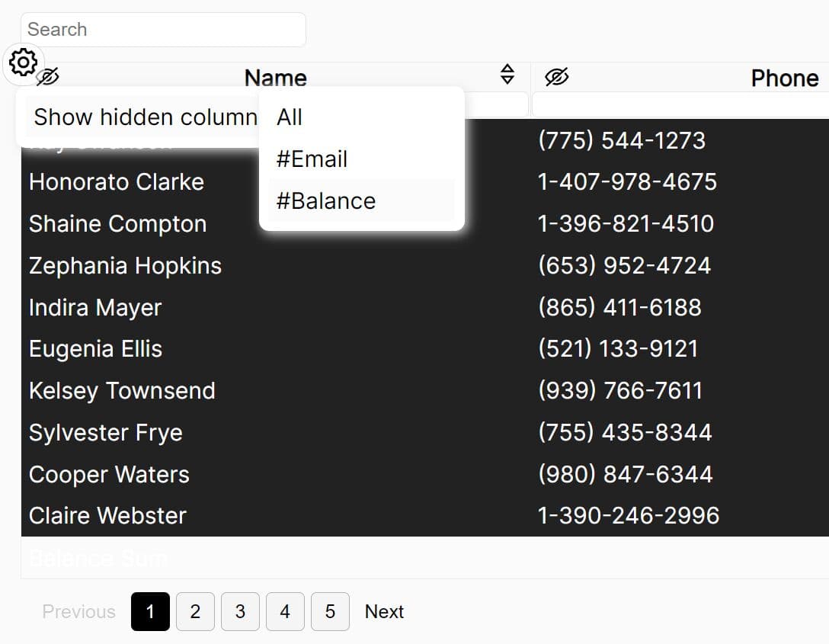Viewport: 829px width, 644px height.
Task: Select page 3 in the pager
Action: (240, 611)
